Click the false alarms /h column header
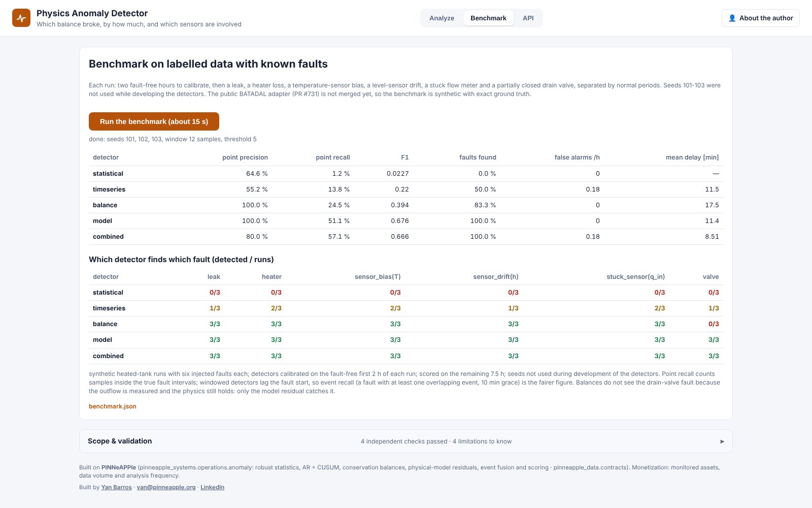This screenshot has height=508, width=812. [x=577, y=157]
